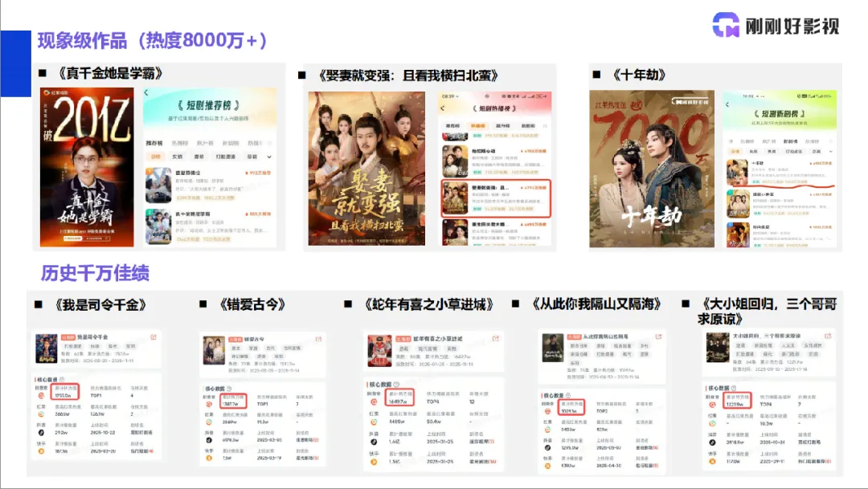Click heading 历史千万佳绩
The width and height of the screenshot is (868, 489).
95,273
